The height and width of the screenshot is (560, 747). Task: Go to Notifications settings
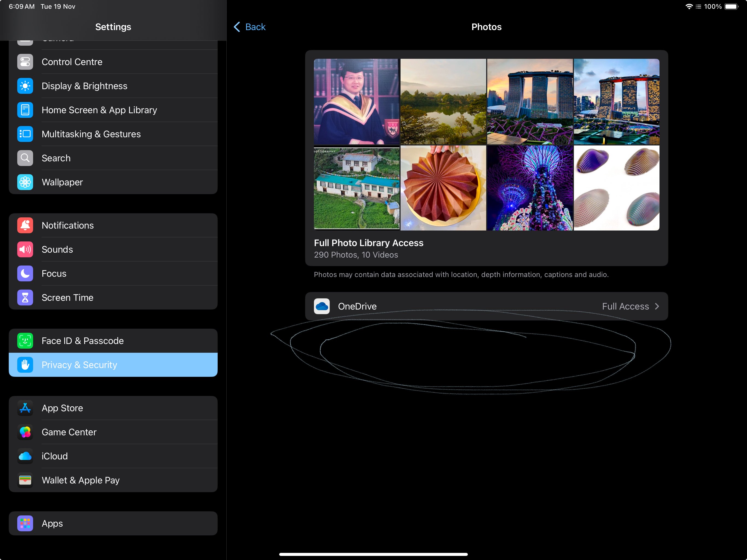[x=113, y=225]
